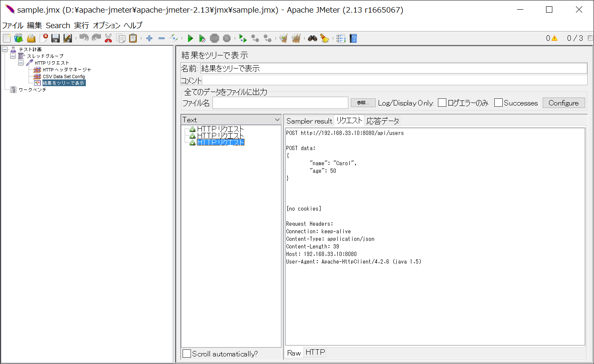Click the green Start test play icon

pos(190,39)
